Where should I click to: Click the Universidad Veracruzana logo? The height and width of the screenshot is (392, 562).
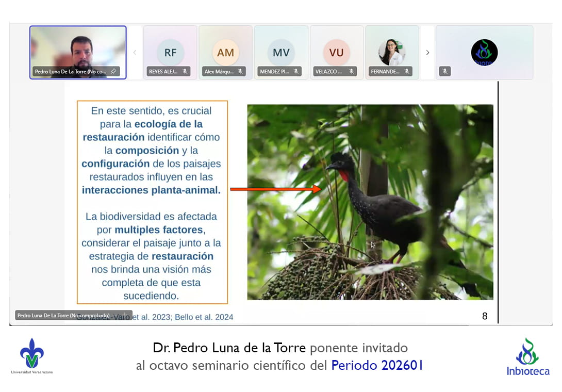31,356
